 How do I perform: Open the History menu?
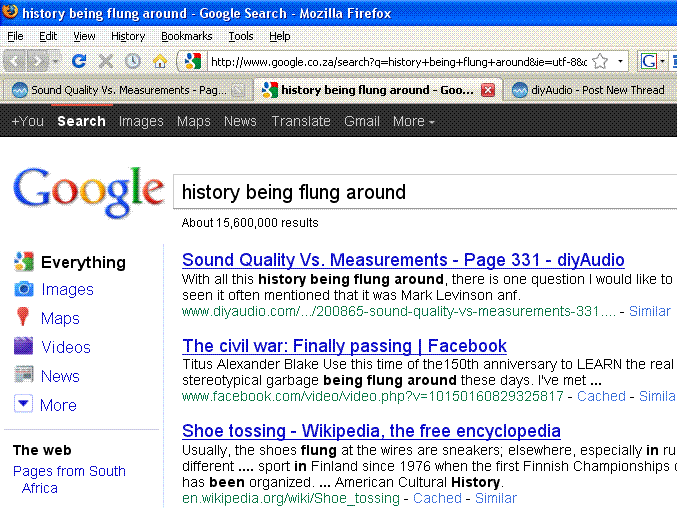(128, 36)
